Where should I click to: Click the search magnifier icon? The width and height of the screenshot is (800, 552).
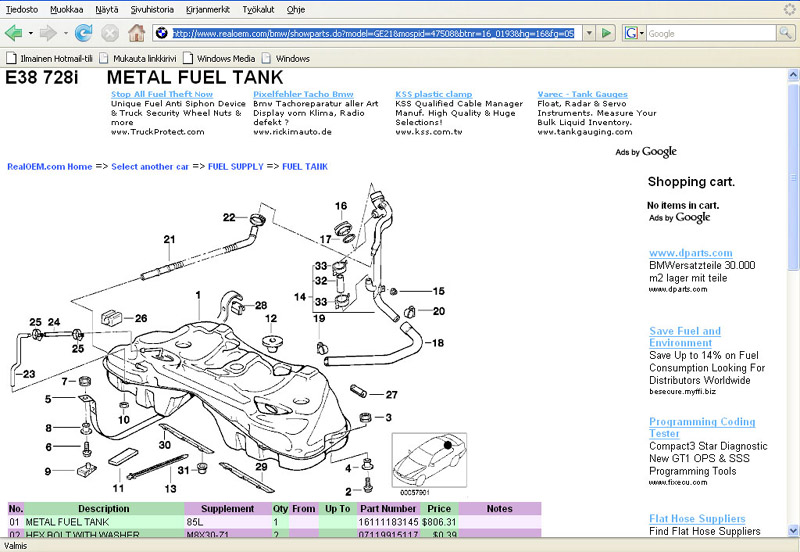pyautogui.click(x=787, y=33)
